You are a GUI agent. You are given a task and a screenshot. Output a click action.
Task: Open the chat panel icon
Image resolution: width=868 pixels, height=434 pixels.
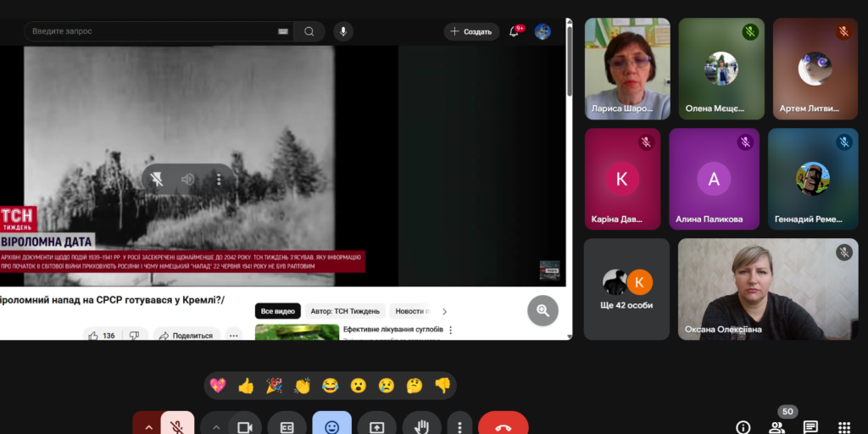(810, 427)
